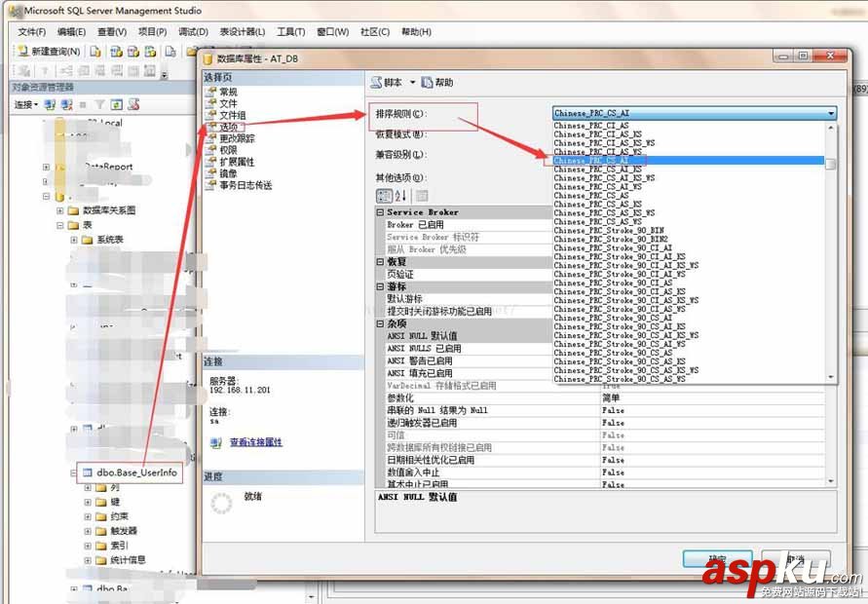Expand the 索引 folder node
Viewport: 868px width, 604px height.
click(x=88, y=546)
